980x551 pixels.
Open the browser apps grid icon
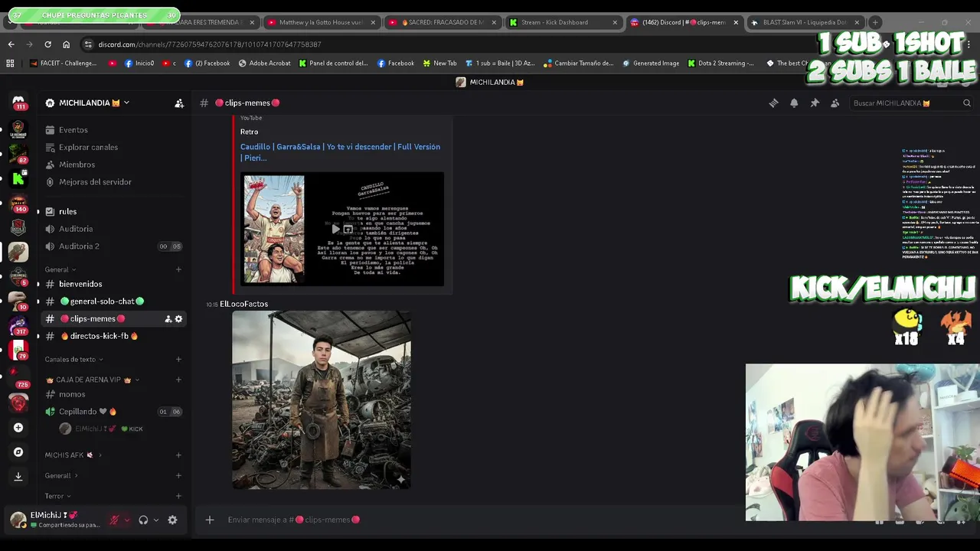[10, 63]
